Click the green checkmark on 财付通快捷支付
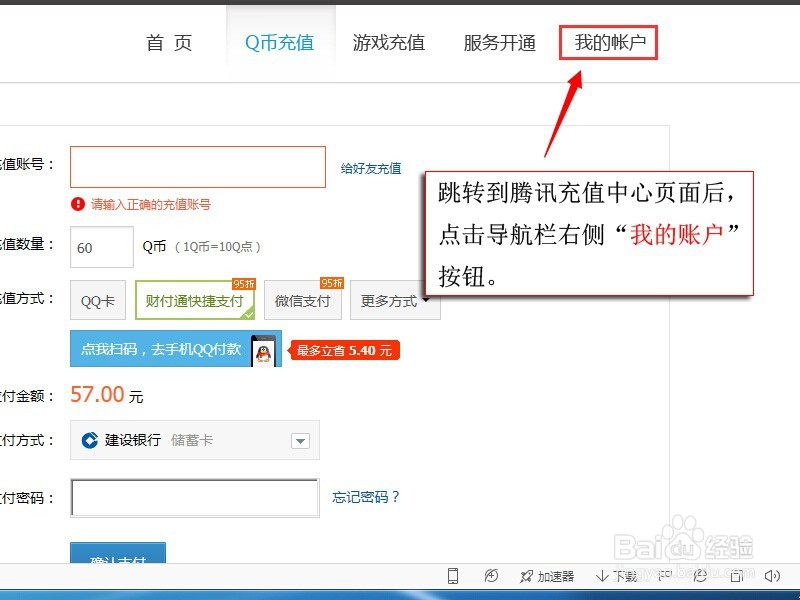The height and width of the screenshot is (600, 800). (248, 314)
